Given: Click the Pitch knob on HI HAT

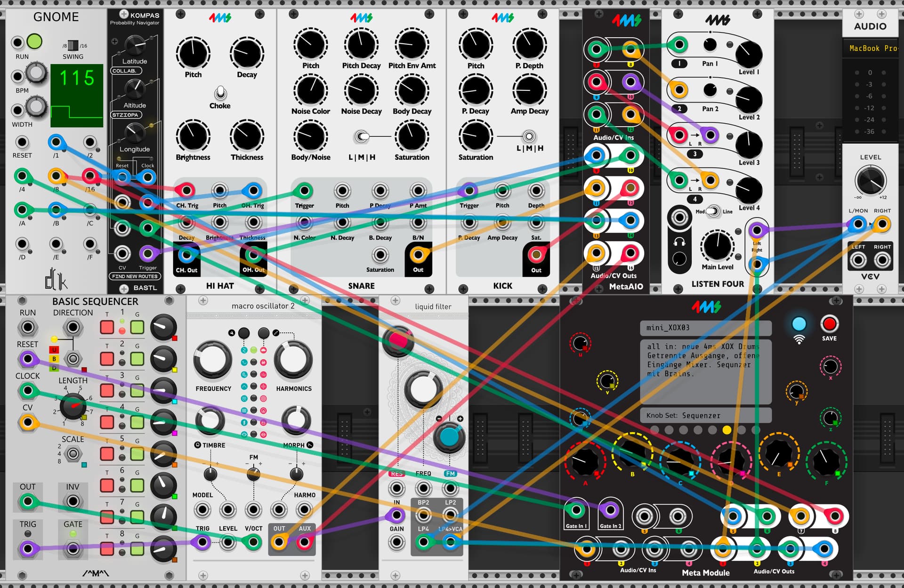Looking at the screenshot, I should point(193,53).
